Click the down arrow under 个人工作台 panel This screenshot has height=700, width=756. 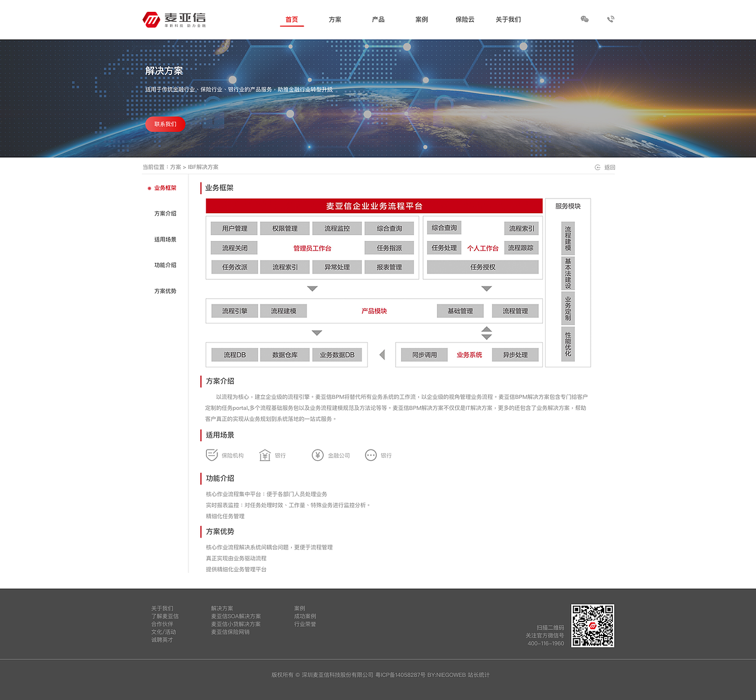point(487,289)
